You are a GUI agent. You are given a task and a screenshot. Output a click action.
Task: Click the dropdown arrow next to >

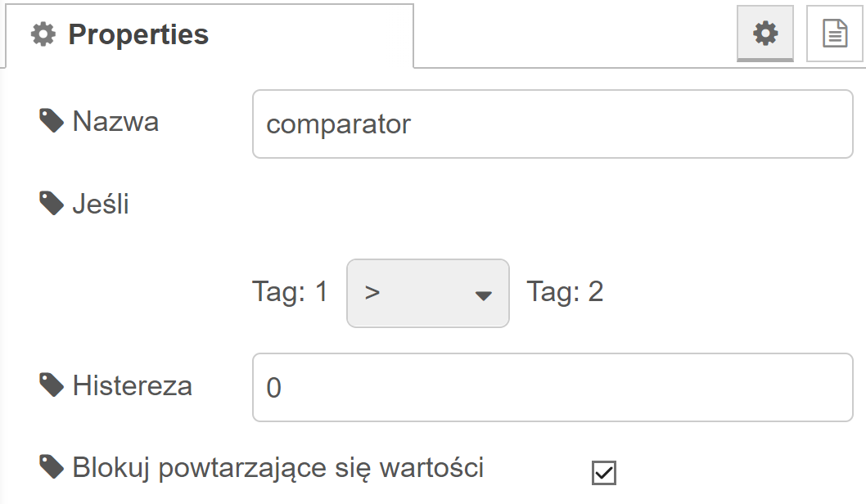tap(483, 296)
